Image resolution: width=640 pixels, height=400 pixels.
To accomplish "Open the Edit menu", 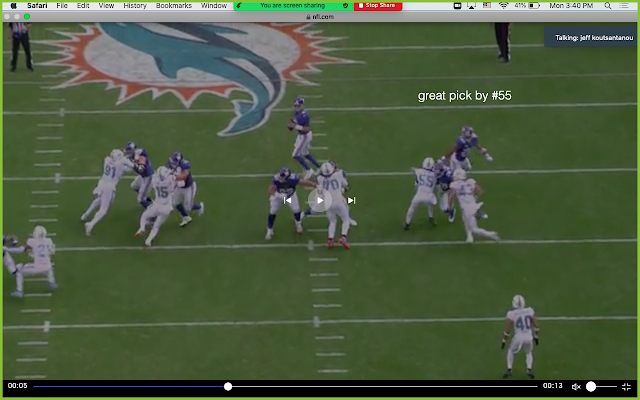I will (x=83, y=5).
